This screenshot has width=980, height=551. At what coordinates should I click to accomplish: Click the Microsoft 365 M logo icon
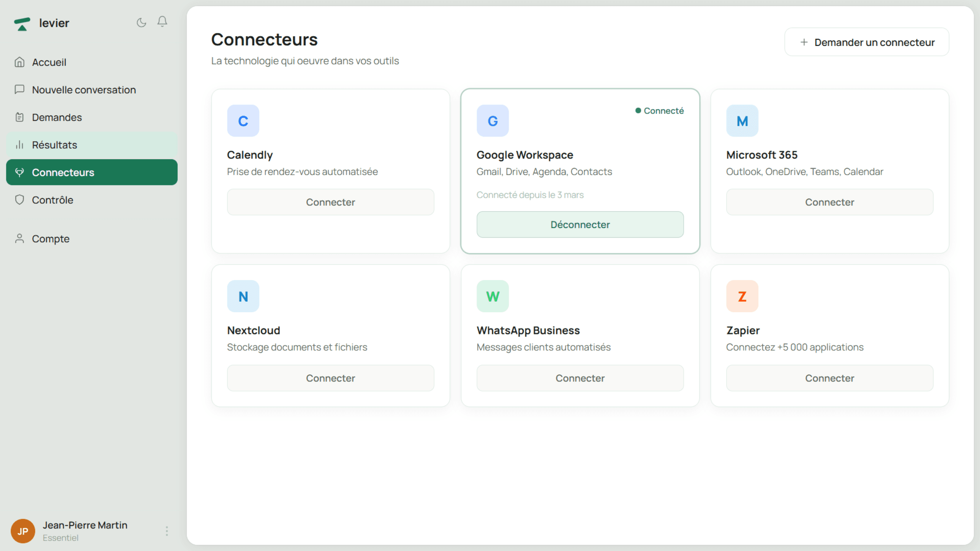pyautogui.click(x=742, y=121)
